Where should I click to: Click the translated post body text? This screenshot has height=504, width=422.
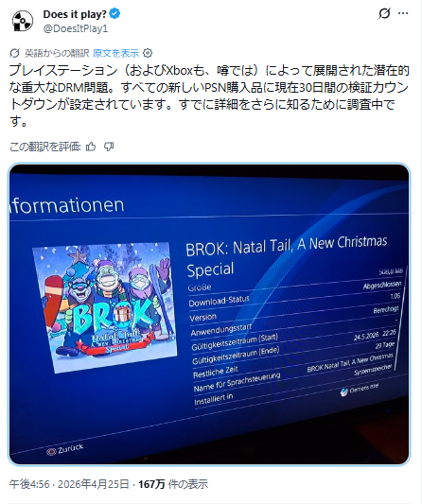(x=209, y=96)
